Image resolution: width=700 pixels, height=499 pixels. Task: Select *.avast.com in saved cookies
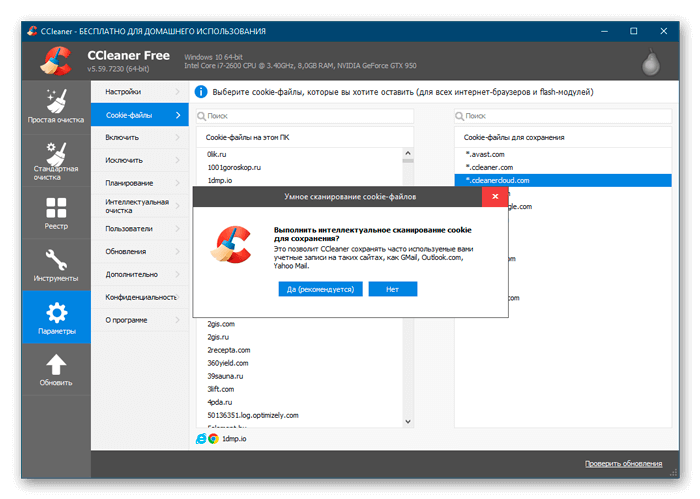click(x=485, y=154)
